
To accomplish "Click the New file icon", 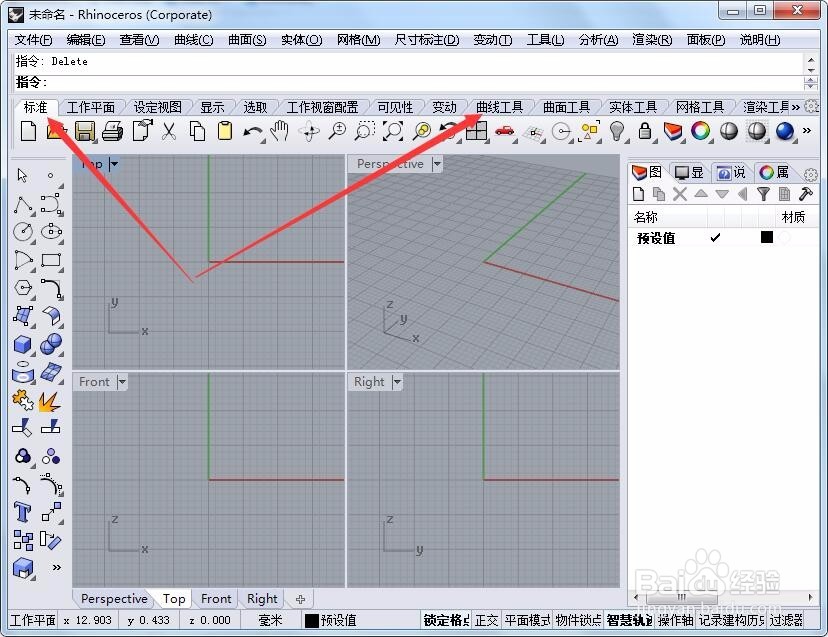I will (x=29, y=130).
